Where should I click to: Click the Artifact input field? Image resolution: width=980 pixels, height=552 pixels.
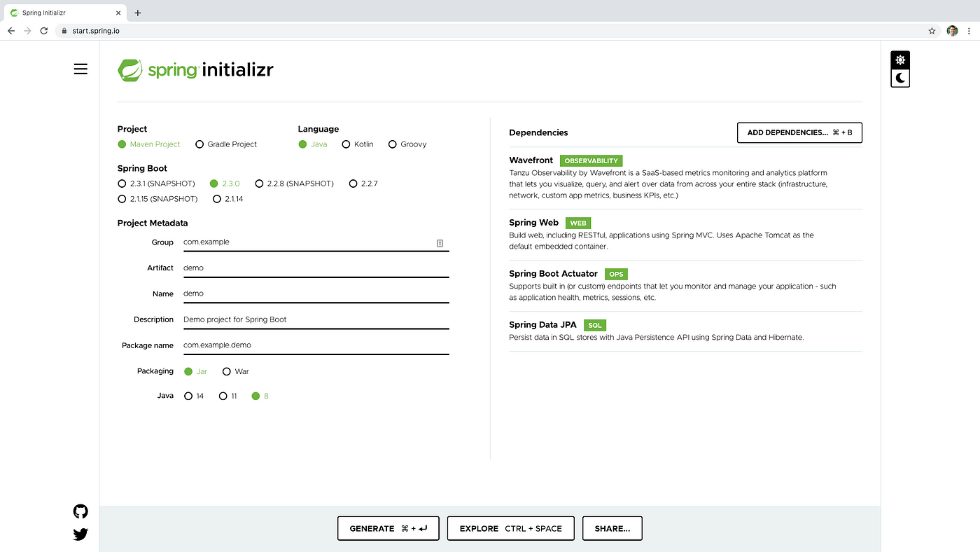point(316,268)
